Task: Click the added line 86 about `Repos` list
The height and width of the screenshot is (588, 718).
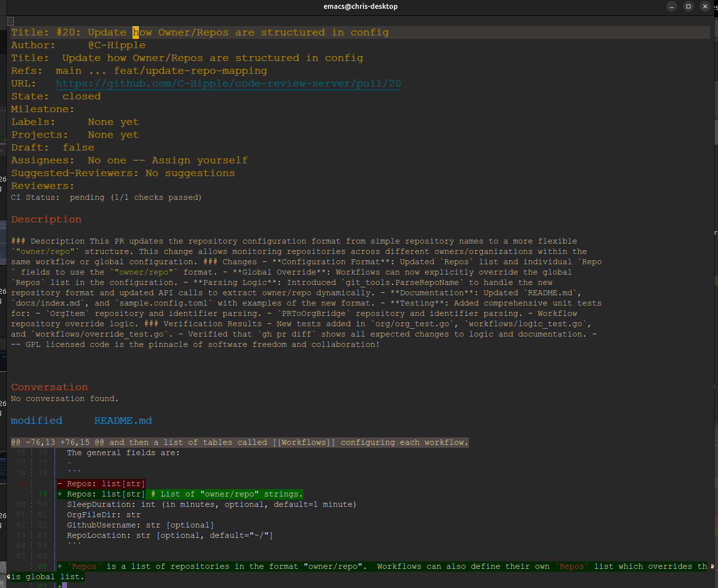Action: [x=382, y=566]
